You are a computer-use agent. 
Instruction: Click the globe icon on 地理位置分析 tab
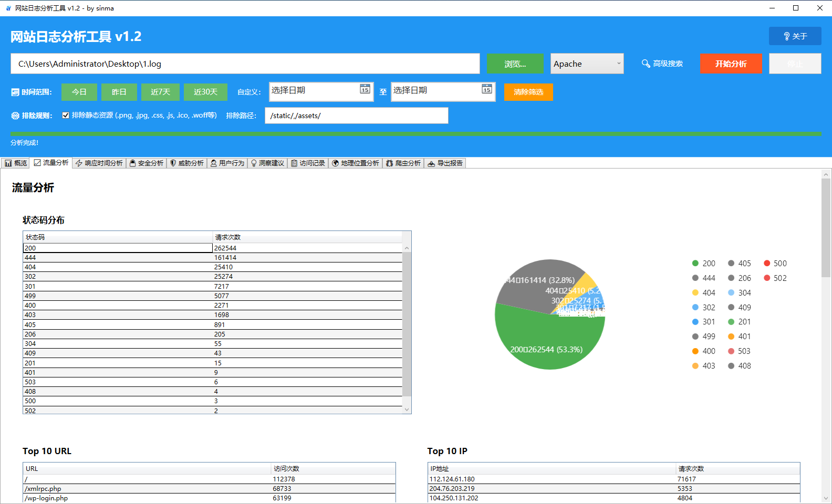(x=336, y=163)
